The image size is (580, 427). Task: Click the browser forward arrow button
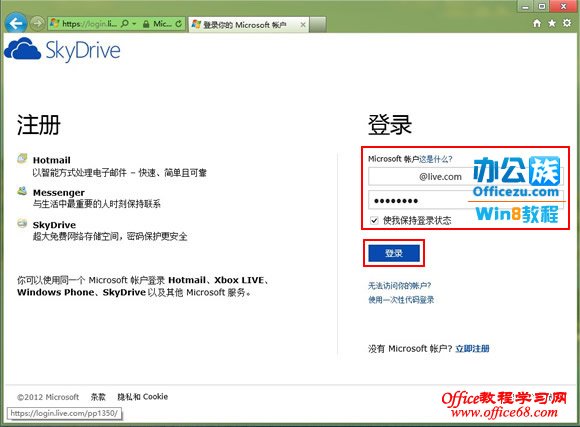click(x=37, y=24)
